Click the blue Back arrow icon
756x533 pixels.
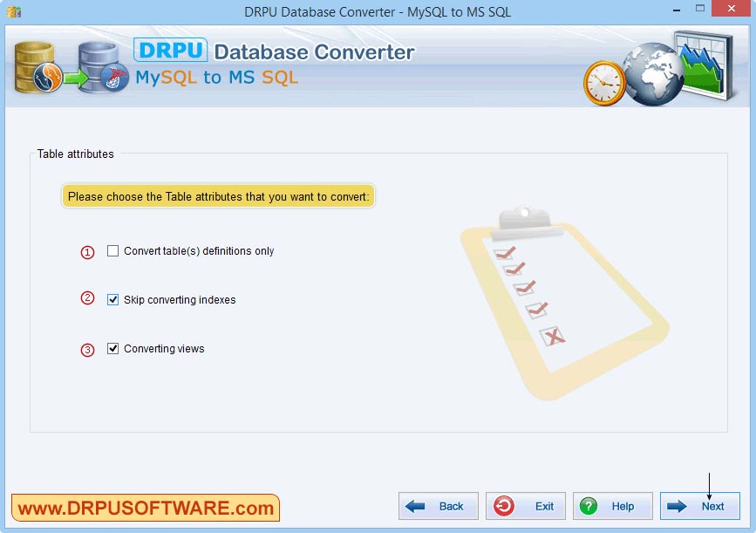coord(415,506)
